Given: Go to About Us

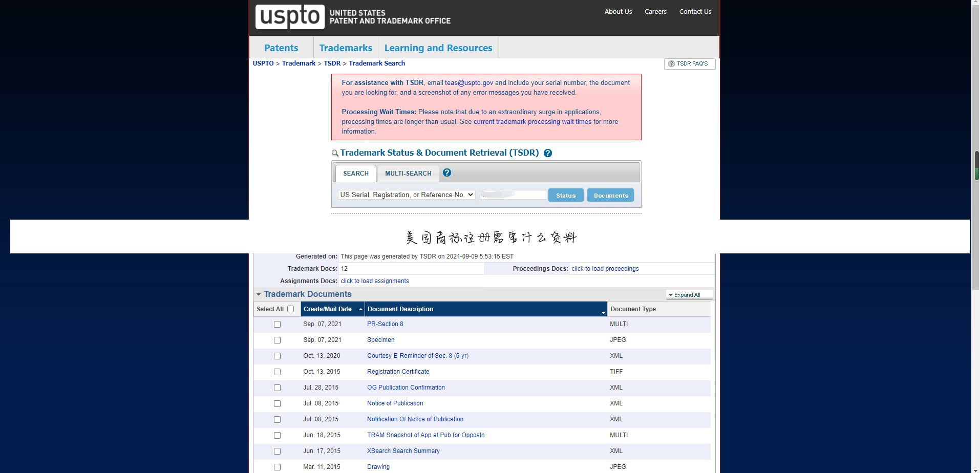Looking at the screenshot, I should pyautogui.click(x=618, y=12).
